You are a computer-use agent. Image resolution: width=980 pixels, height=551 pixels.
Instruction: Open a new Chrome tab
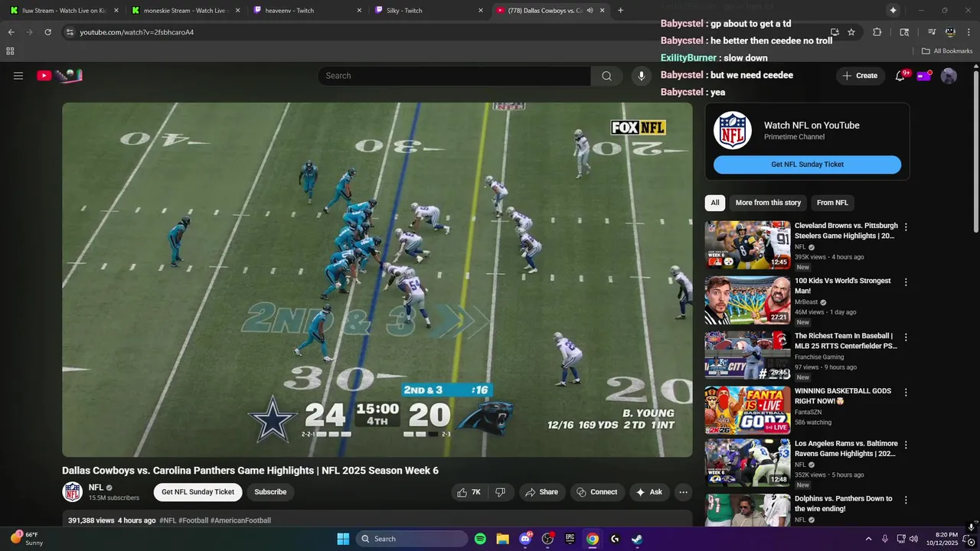(620, 11)
